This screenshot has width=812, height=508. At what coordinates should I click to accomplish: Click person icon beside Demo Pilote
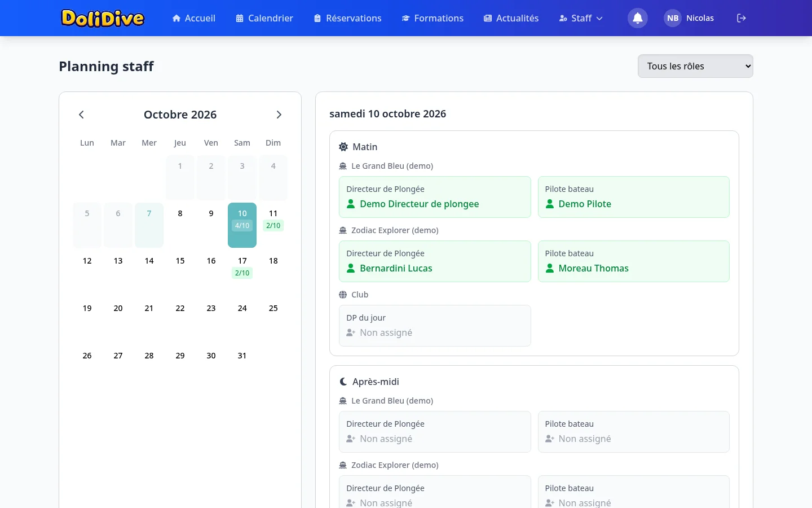550,204
